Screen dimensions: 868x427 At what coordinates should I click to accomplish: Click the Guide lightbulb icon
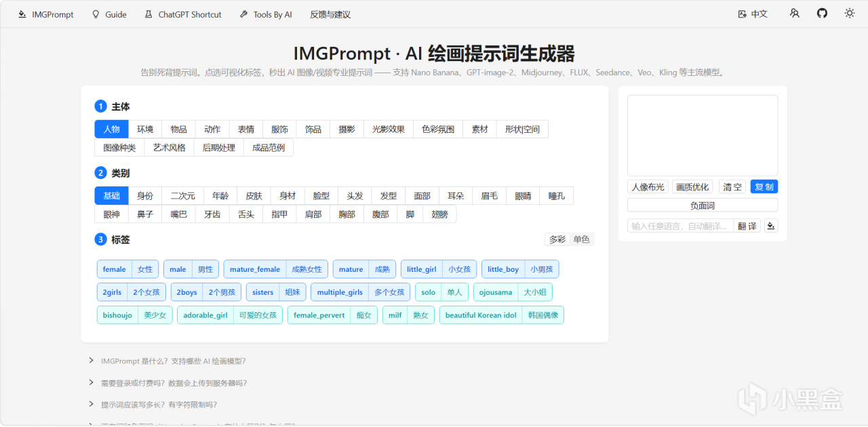96,14
